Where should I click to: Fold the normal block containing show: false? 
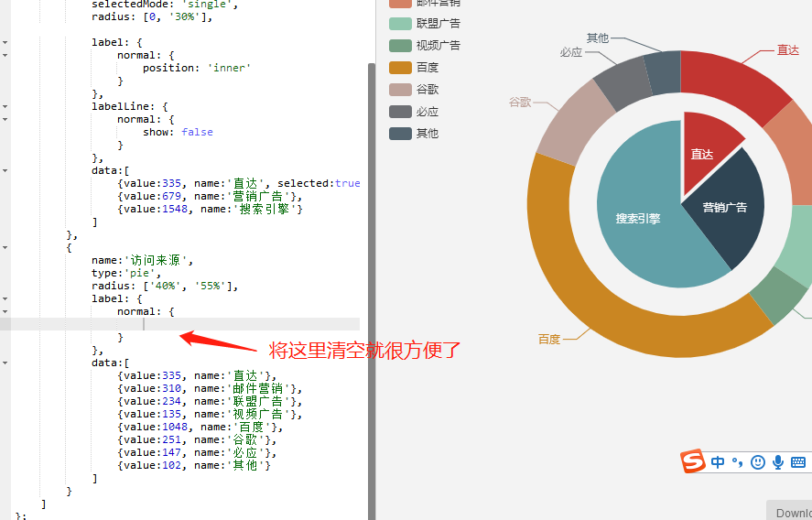[x=5, y=120]
